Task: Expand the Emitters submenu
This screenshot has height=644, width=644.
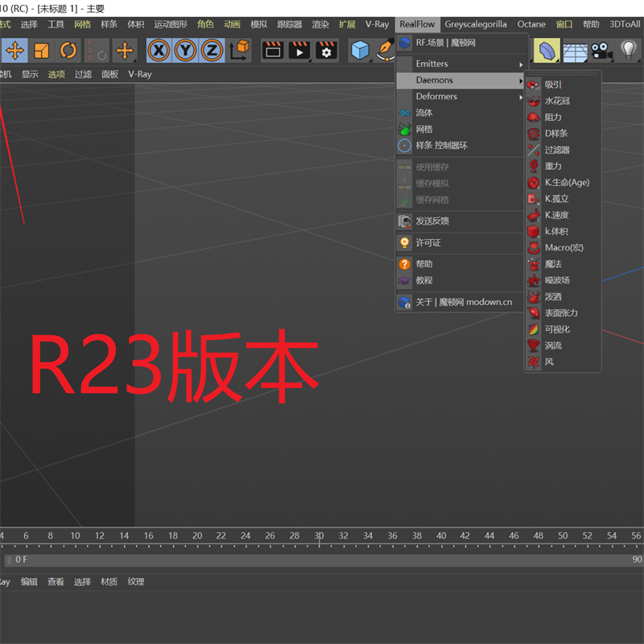Action: 460,64
